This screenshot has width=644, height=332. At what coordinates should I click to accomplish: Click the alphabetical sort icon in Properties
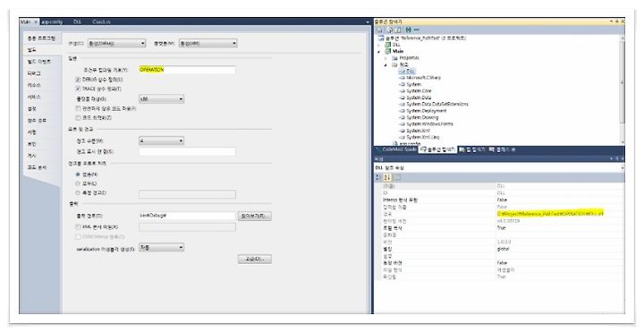point(387,177)
